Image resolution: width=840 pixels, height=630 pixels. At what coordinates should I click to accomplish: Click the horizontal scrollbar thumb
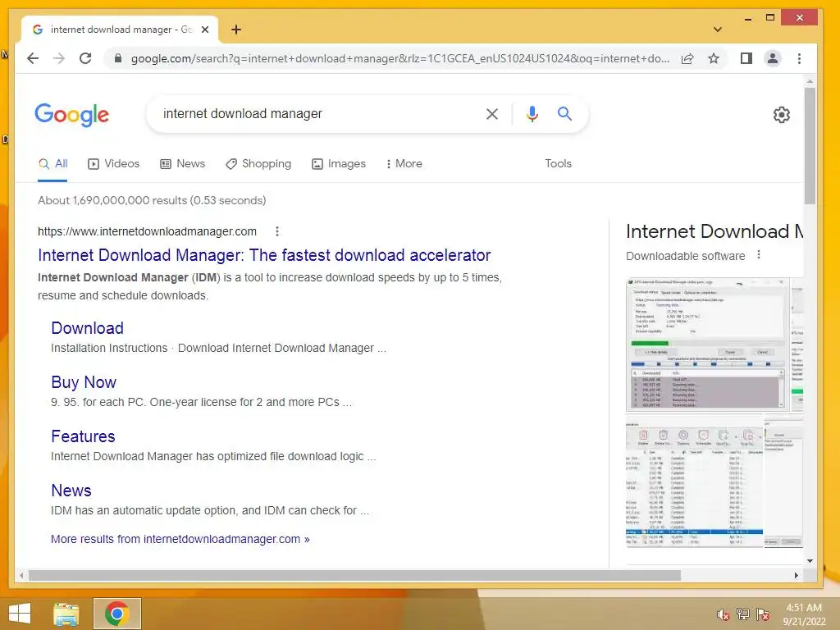(x=354, y=575)
